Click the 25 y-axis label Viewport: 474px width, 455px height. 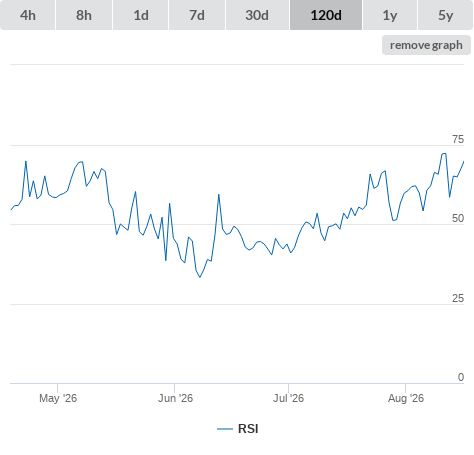coord(458,298)
